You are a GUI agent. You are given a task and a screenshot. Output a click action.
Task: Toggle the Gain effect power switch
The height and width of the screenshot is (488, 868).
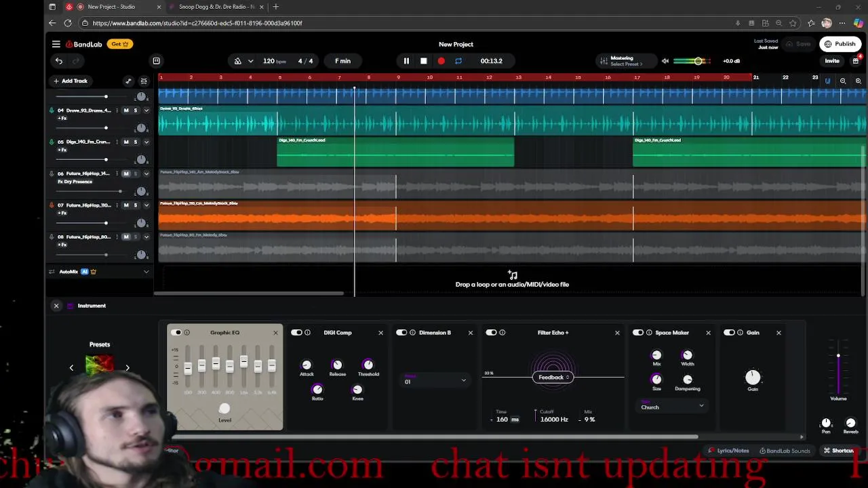pos(729,333)
